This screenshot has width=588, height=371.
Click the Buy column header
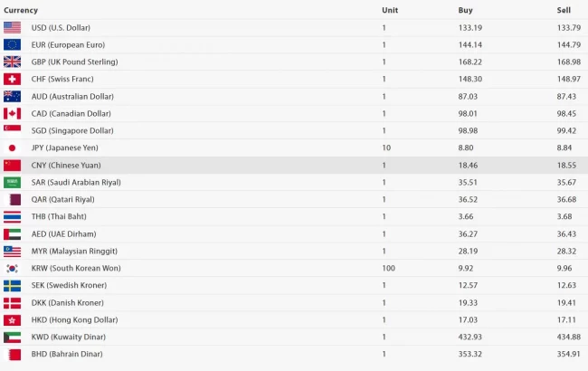tap(466, 10)
